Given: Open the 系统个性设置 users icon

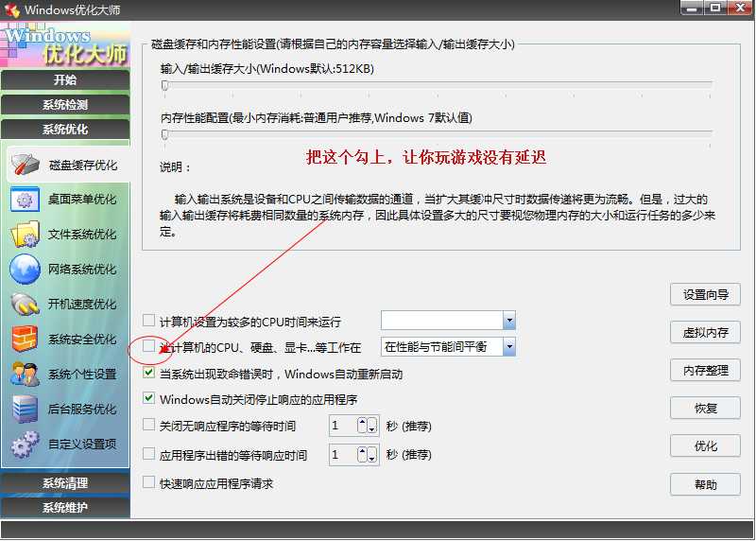Looking at the screenshot, I should coord(25,374).
